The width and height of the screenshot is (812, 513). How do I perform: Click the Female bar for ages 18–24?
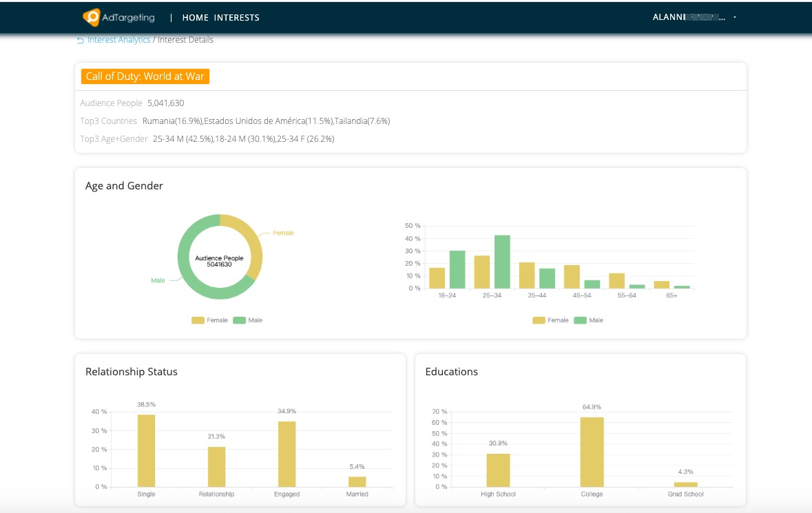pos(437,278)
